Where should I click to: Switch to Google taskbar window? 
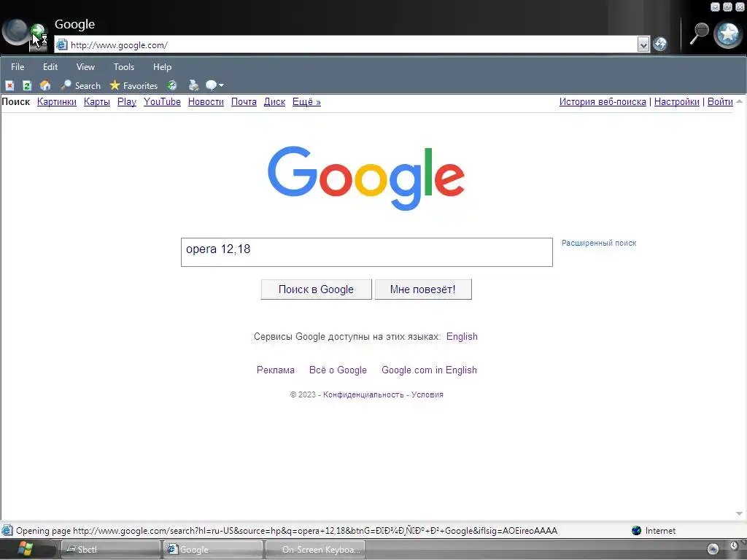(x=212, y=550)
